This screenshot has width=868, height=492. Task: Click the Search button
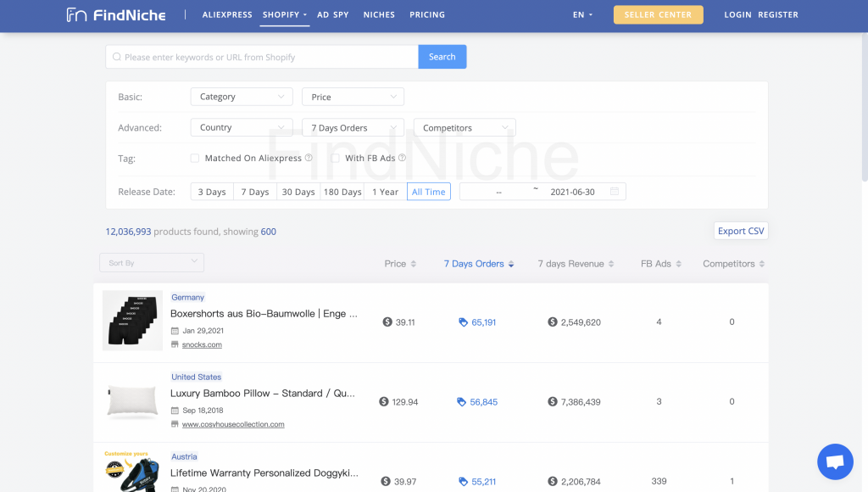pyautogui.click(x=442, y=57)
